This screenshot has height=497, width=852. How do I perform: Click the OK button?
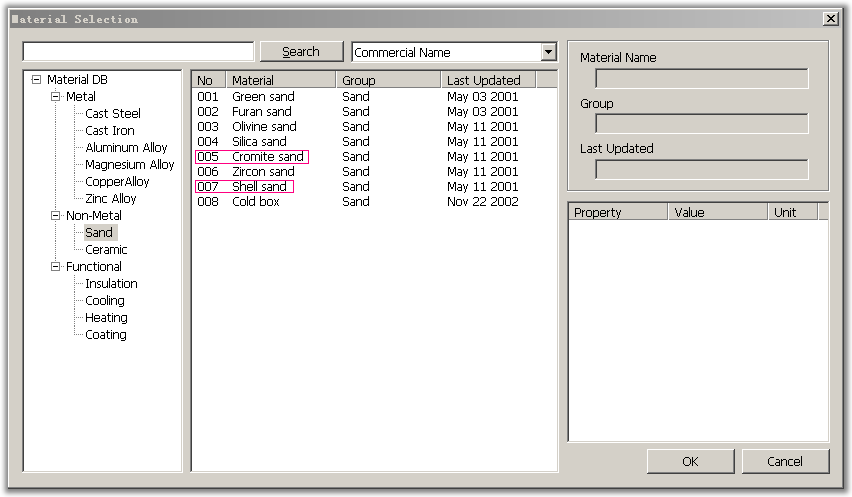(x=690, y=461)
